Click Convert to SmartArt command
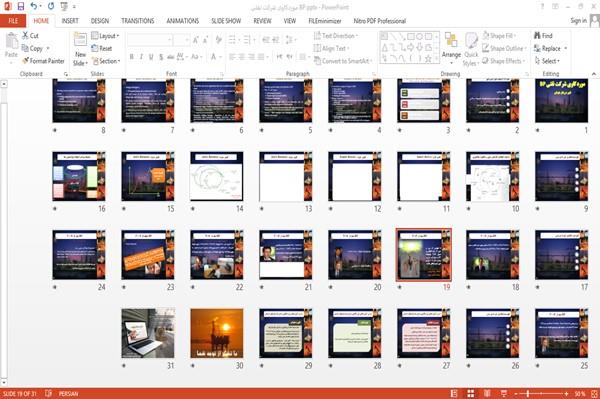600x399 pixels. pos(342,61)
